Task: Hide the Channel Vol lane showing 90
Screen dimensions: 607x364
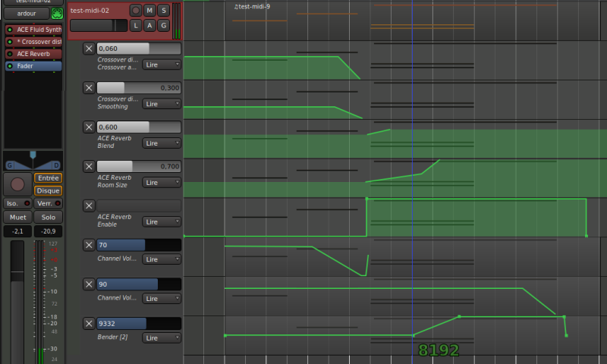Action: [89, 284]
